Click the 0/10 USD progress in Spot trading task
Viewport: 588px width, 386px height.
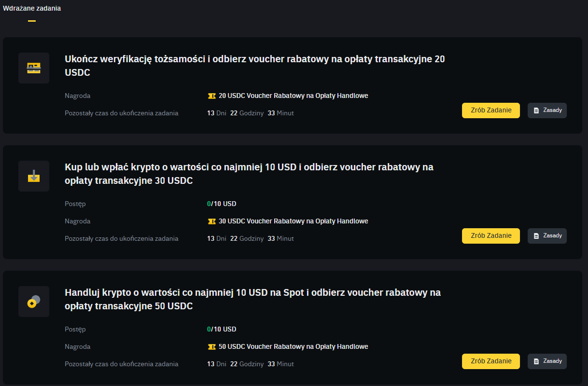click(x=222, y=330)
